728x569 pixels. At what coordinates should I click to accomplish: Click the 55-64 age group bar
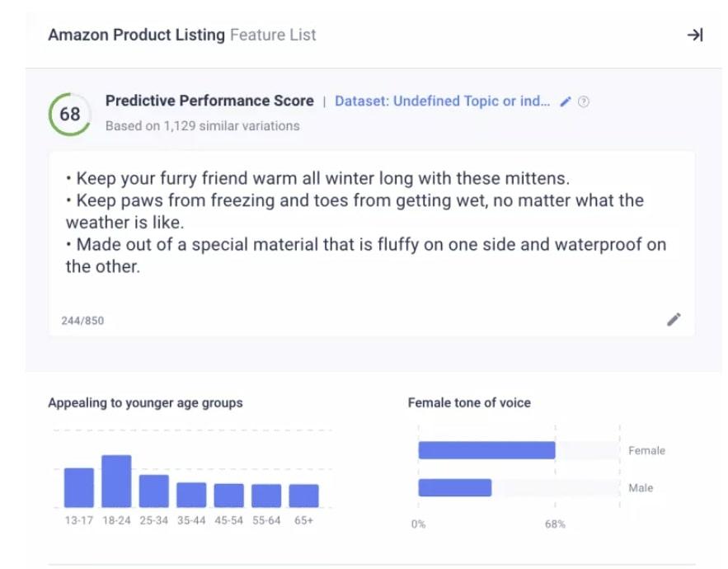tap(266, 496)
